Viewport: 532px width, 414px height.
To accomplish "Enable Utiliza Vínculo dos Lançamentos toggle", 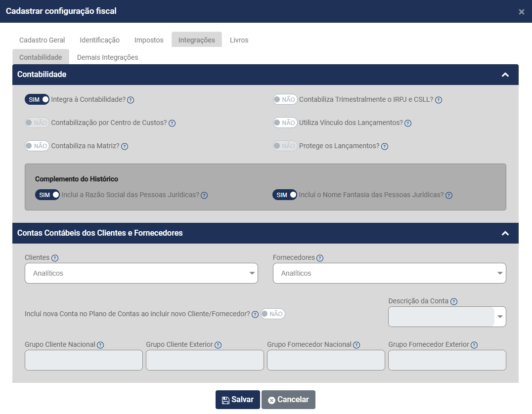I will (x=285, y=123).
